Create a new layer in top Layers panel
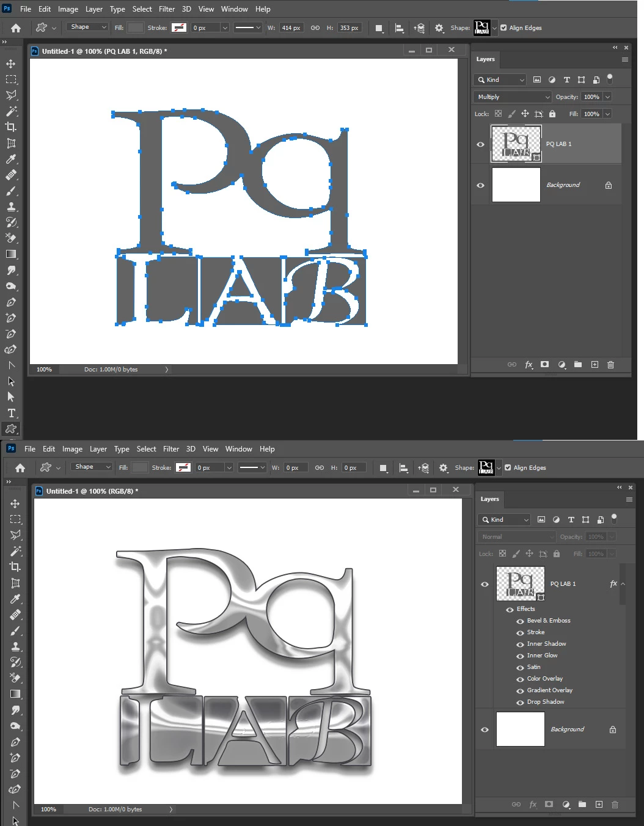Viewport: 644px width, 826px height. [595, 365]
